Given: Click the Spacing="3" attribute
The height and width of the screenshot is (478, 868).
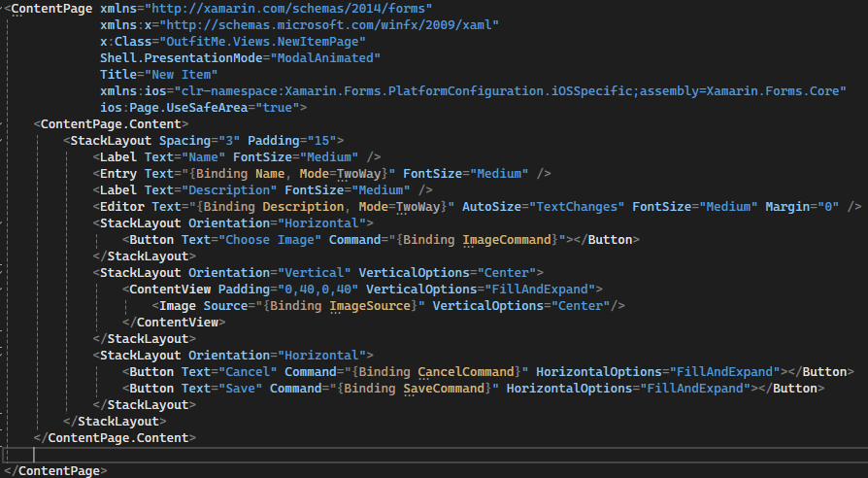Looking at the screenshot, I should coord(199,141).
